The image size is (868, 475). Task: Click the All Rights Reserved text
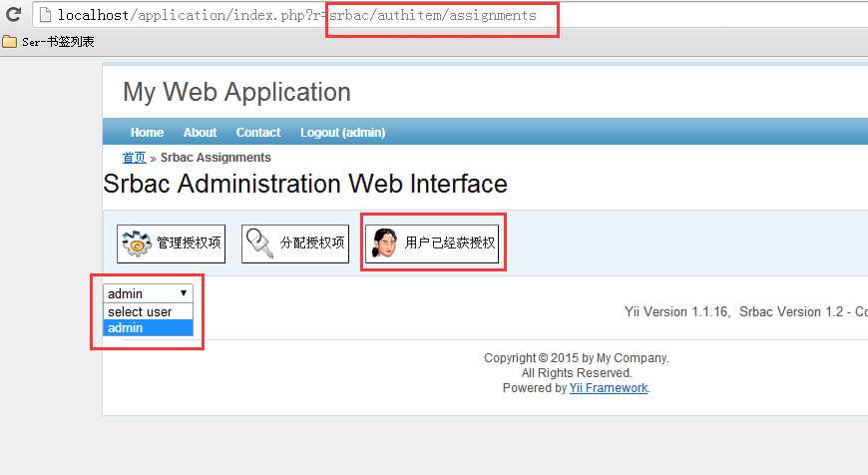click(577, 373)
